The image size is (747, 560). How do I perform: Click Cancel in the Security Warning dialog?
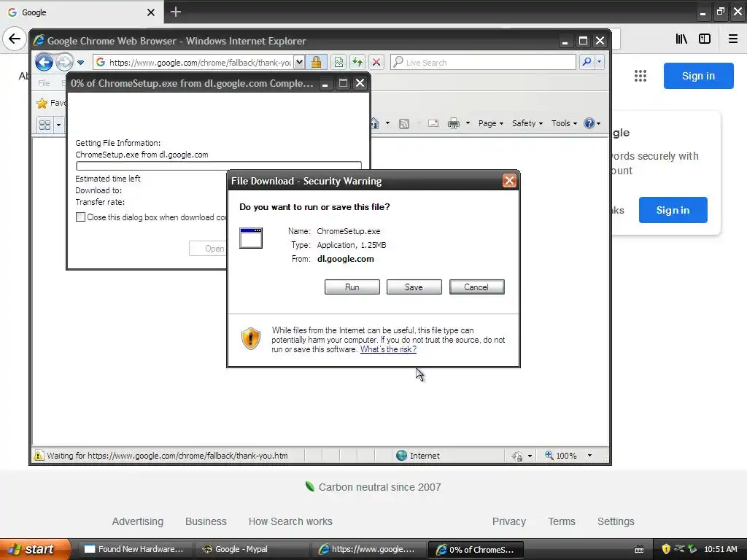point(476,287)
